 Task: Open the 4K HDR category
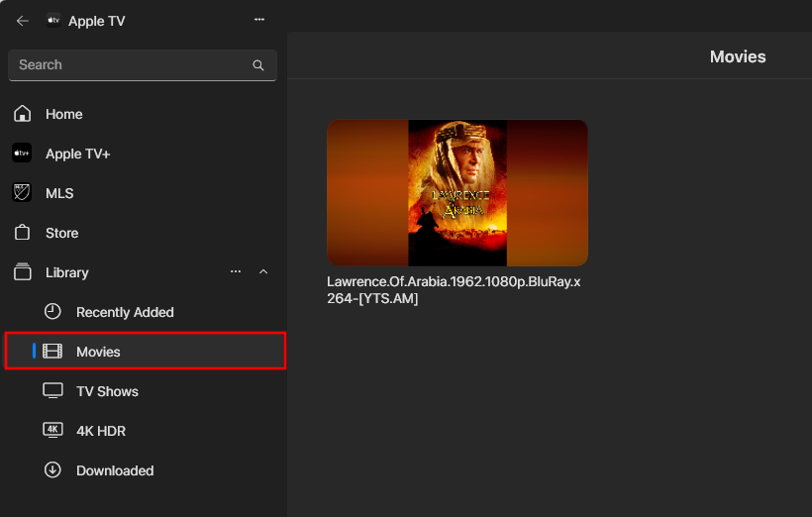pyautogui.click(x=100, y=431)
